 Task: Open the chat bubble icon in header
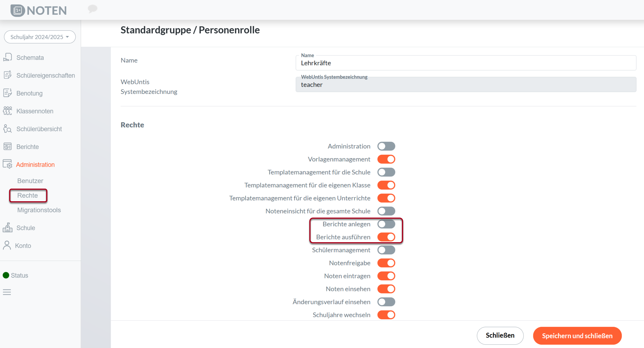point(92,9)
